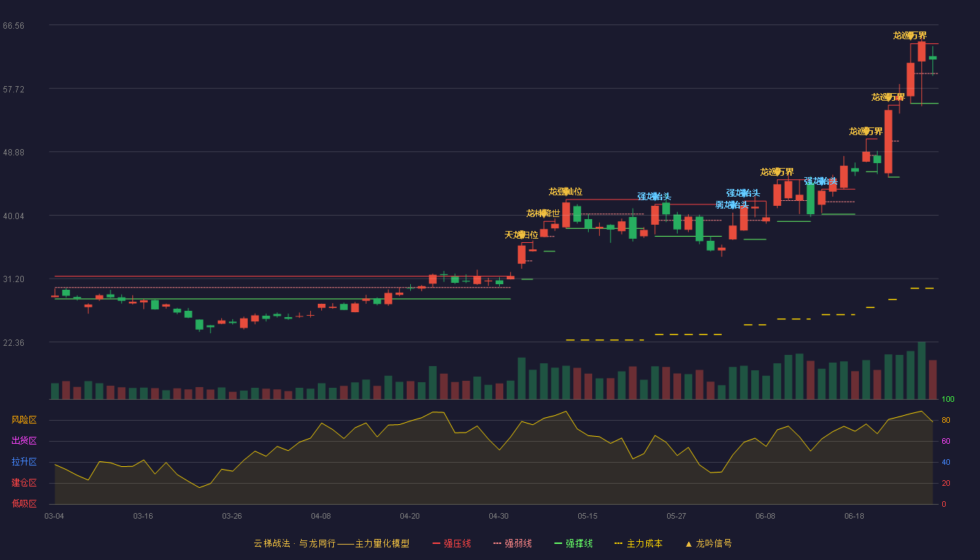Toggle the 强弱线 legend series
This screenshot has width=980, height=560.
(x=512, y=543)
